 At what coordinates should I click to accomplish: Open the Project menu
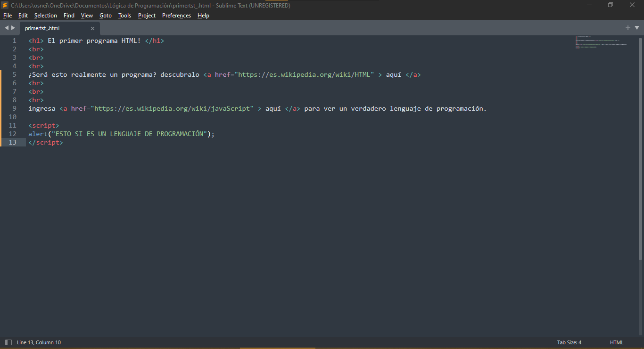[147, 16]
